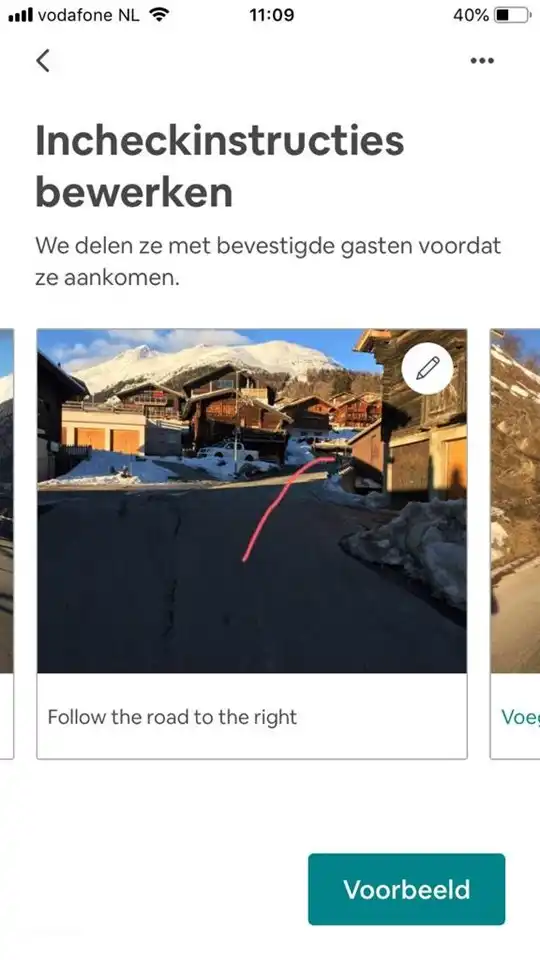Tap the 40% battery percentage label
The height and width of the screenshot is (960, 540).
click(470, 15)
